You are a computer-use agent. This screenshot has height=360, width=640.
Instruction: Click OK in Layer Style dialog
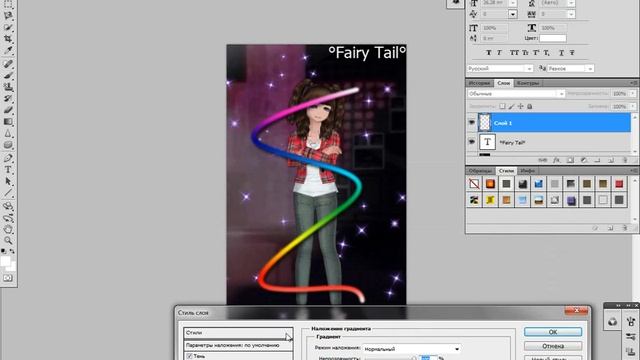tap(553, 332)
